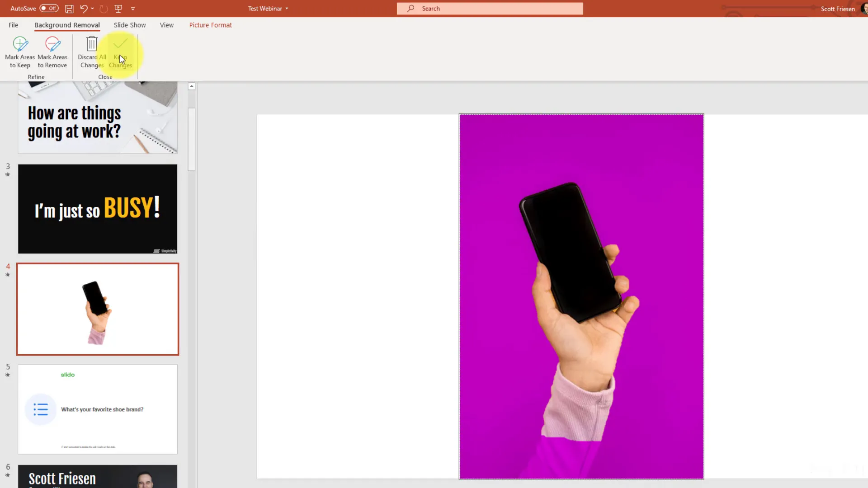Toggle the AutoSave switch
The width and height of the screenshot is (868, 488).
(49, 8)
